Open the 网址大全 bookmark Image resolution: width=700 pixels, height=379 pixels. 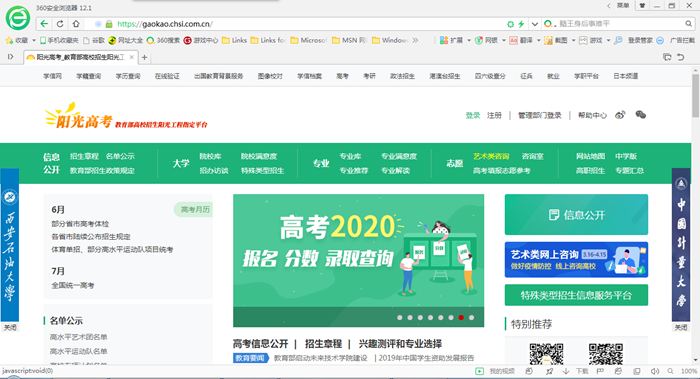coord(125,40)
